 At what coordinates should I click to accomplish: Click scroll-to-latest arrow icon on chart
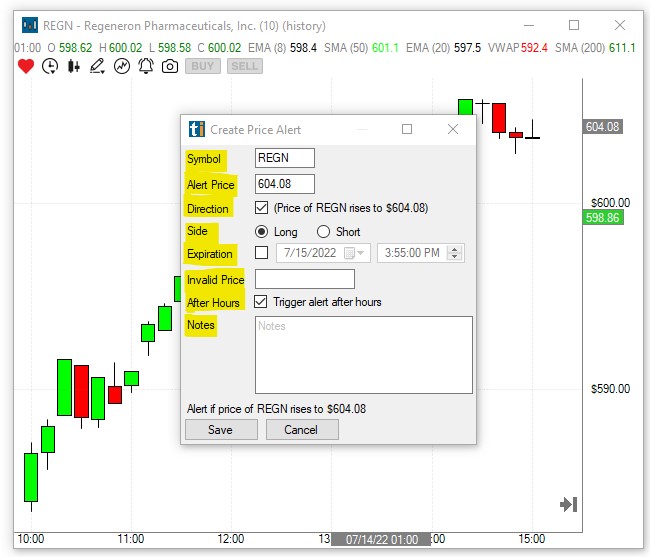(568, 505)
